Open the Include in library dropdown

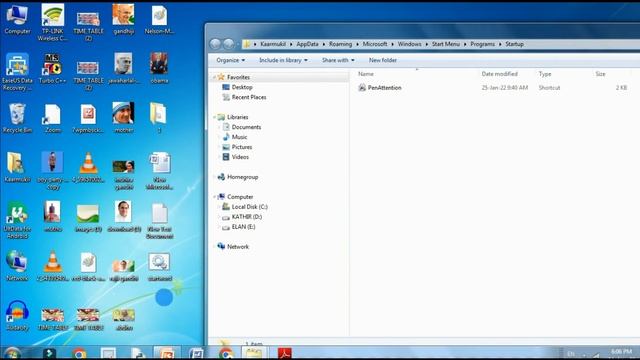click(x=283, y=60)
